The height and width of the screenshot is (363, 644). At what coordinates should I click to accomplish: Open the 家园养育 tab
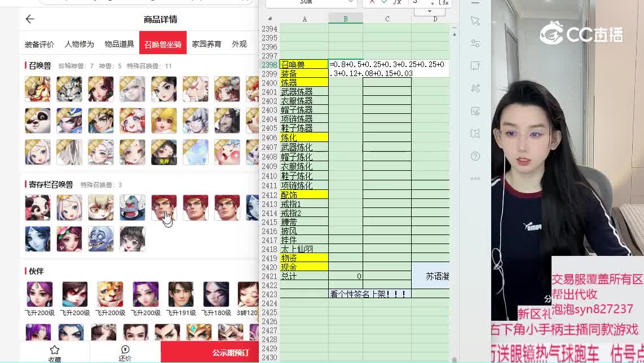206,44
